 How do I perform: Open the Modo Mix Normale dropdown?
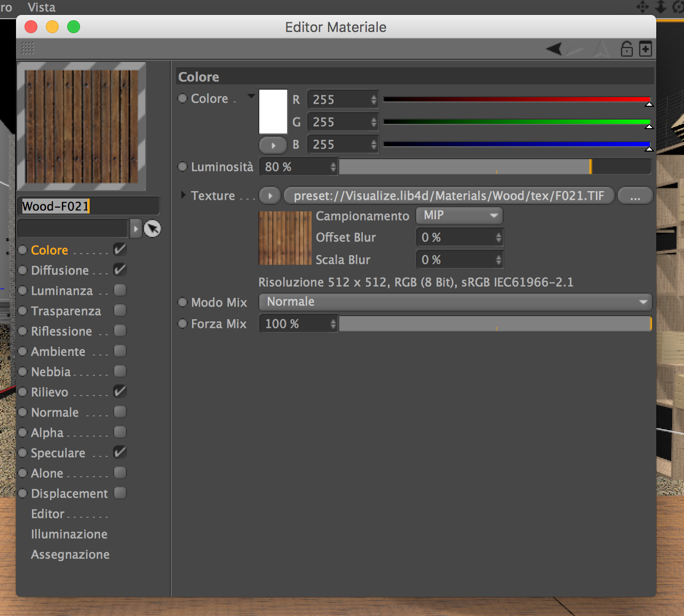456,302
